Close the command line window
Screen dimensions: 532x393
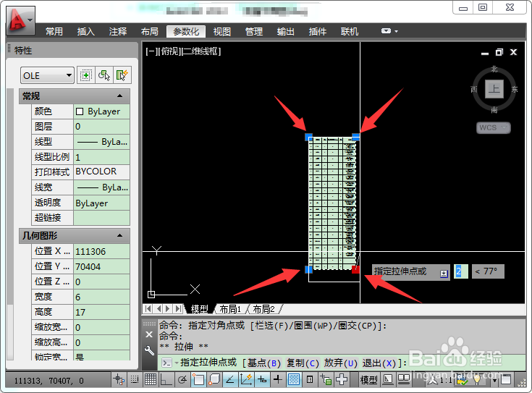click(x=149, y=334)
